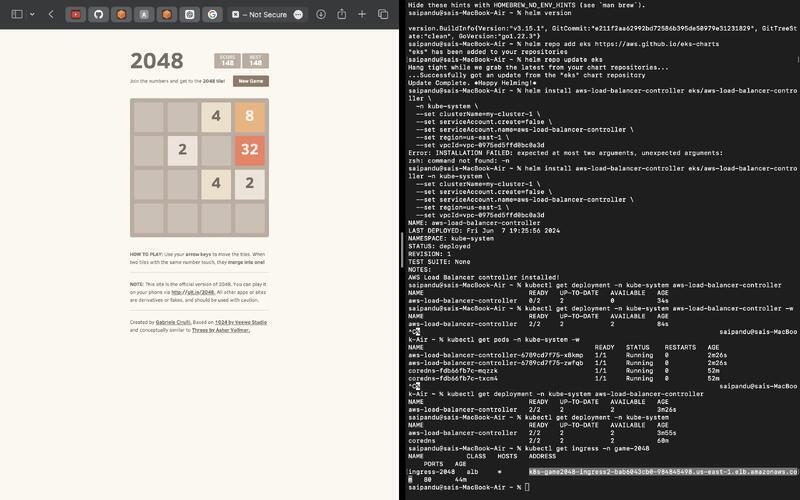Switch to the YouTube pinned tab

(x=76, y=14)
